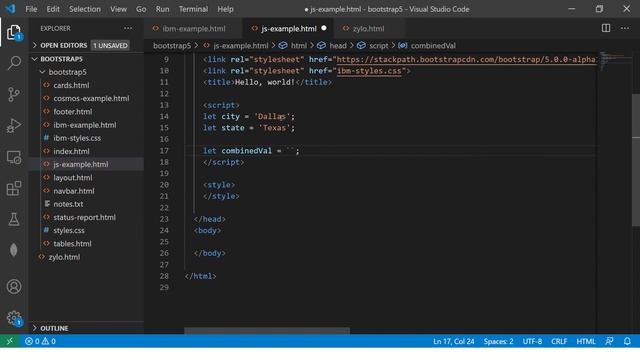Screen dimensions: 640x360
Task: Open layout.html in the explorer
Action: pos(72,178)
